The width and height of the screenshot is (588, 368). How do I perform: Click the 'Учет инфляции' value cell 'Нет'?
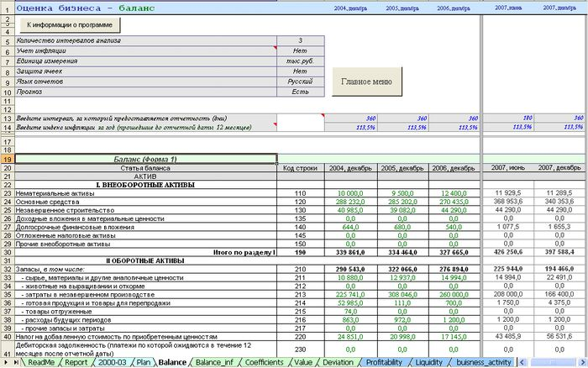(x=301, y=50)
